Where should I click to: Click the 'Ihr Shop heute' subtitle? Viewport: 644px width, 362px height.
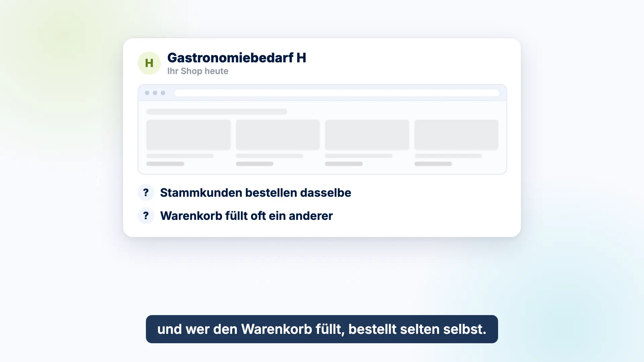(x=198, y=71)
